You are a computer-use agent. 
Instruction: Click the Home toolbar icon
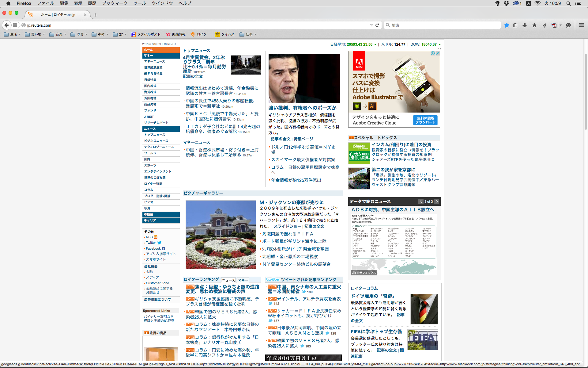tap(534, 25)
